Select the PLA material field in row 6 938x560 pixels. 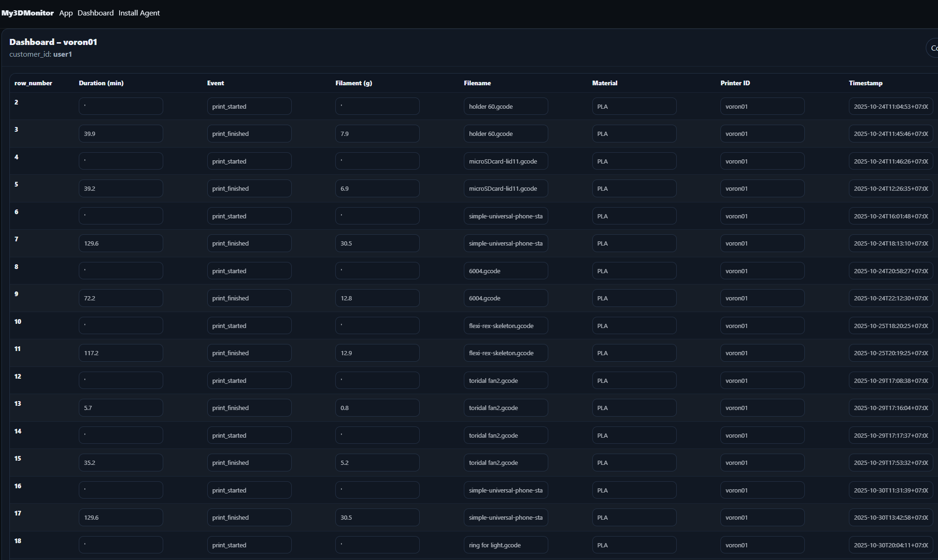coord(634,216)
